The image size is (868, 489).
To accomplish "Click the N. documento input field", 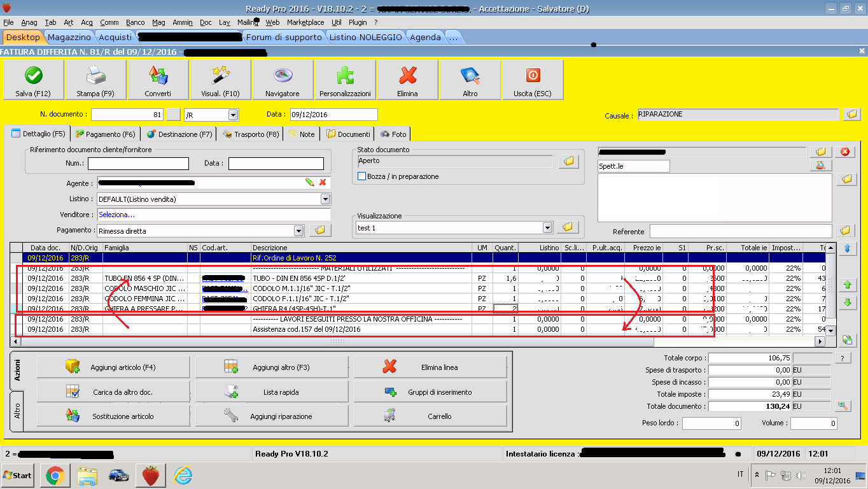I will click(127, 115).
